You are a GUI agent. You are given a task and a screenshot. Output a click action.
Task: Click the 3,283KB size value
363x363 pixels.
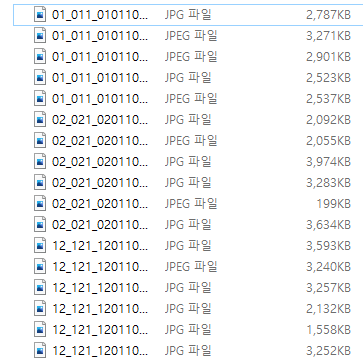tap(328, 183)
